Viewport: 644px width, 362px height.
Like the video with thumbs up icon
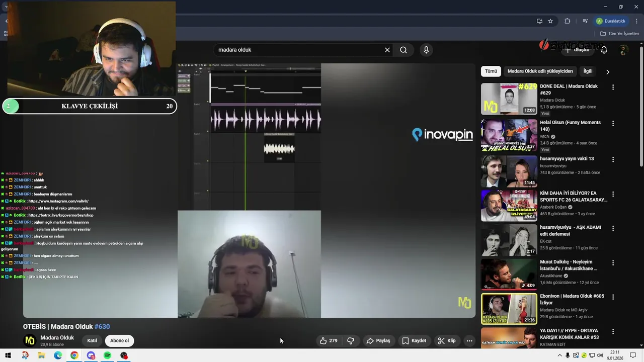point(328,341)
